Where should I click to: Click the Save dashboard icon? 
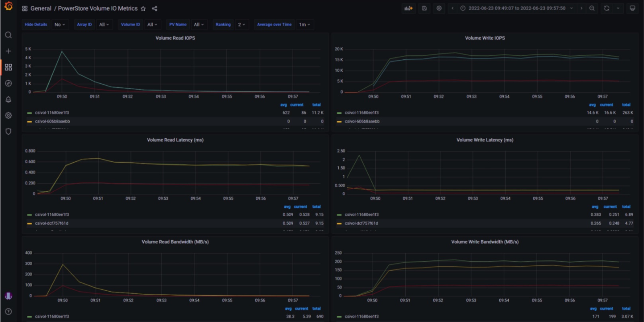coord(424,8)
